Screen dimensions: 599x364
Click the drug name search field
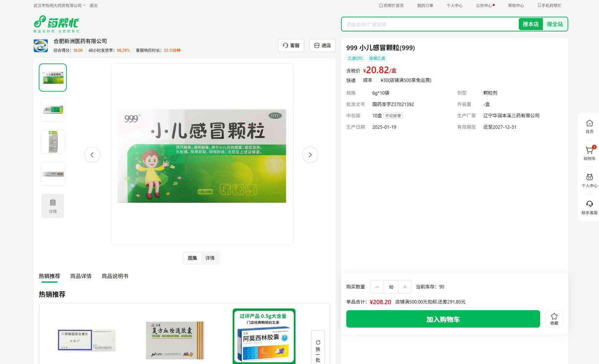430,24
